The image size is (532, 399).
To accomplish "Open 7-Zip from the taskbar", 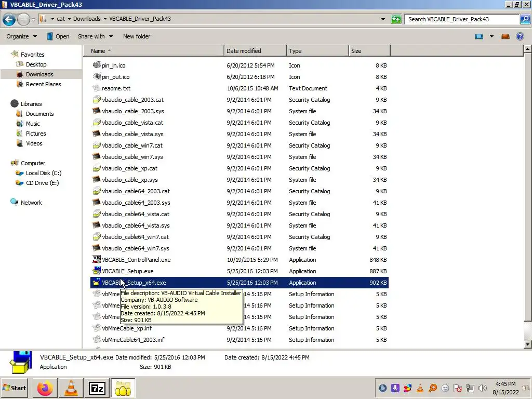I will tap(97, 388).
